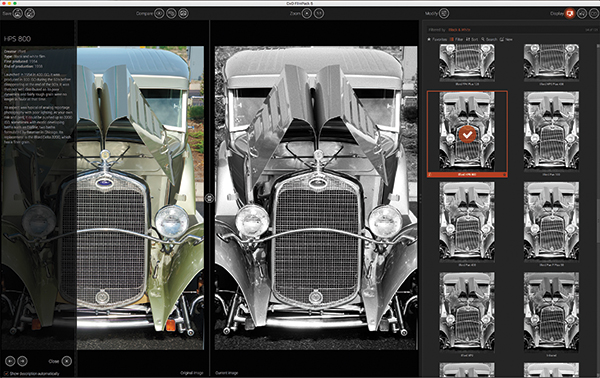Screen dimensions: 600x378
Task: Toggle Show description automatically checkbox
Action: coord(6,373)
